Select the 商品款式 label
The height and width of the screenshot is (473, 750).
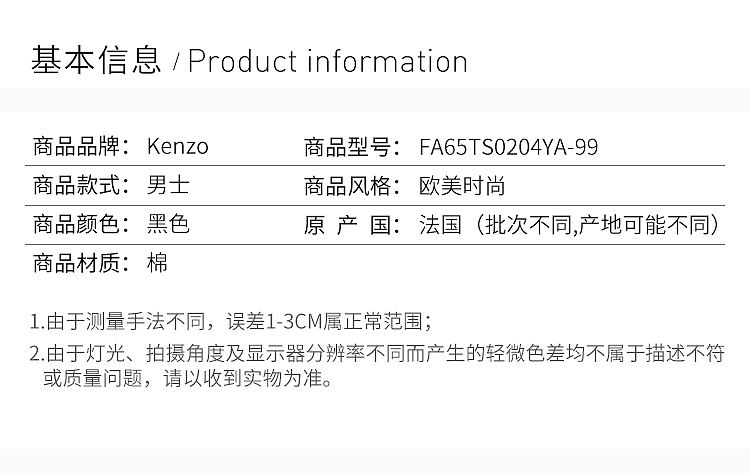(81, 186)
